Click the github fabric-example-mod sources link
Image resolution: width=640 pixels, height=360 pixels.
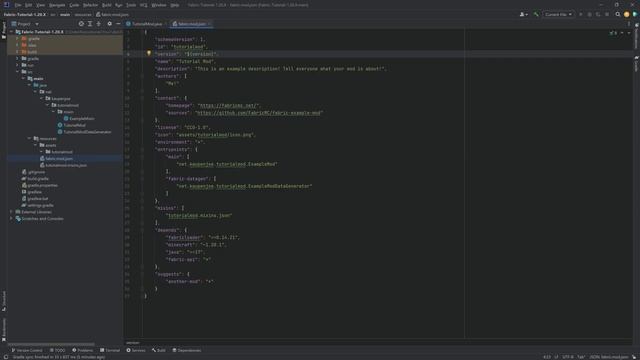[259, 113]
